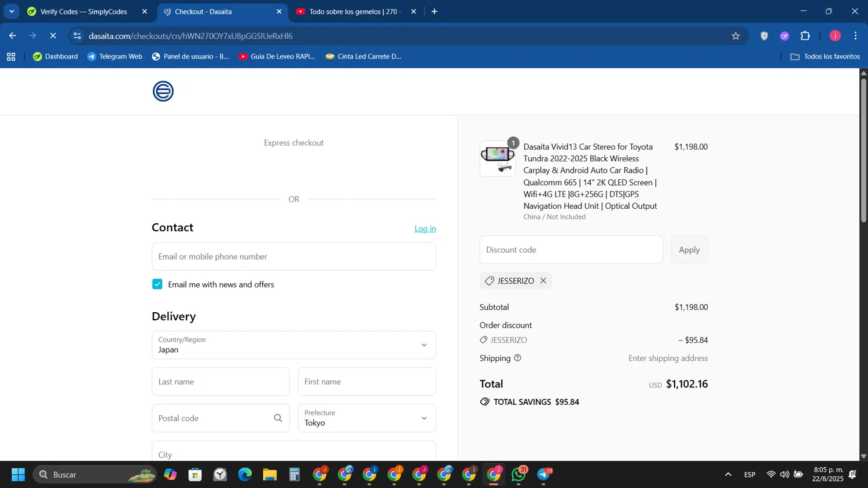This screenshot has height=488, width=868.
Task: Click the taskbar Buscar search box
Action: (x=94, y=475)
